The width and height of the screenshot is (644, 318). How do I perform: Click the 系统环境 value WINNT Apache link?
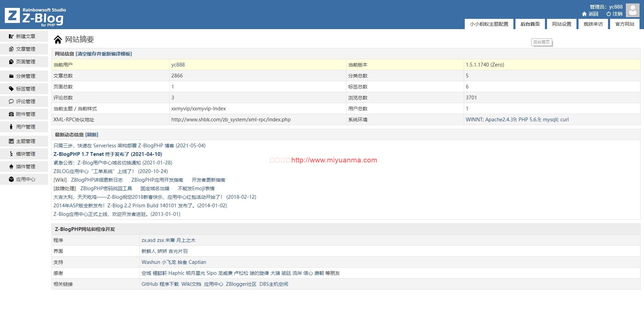click(517, 120)
